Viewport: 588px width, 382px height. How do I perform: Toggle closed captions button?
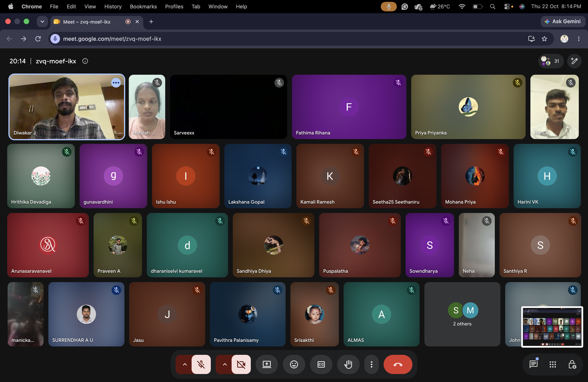[x=321, y=364]
